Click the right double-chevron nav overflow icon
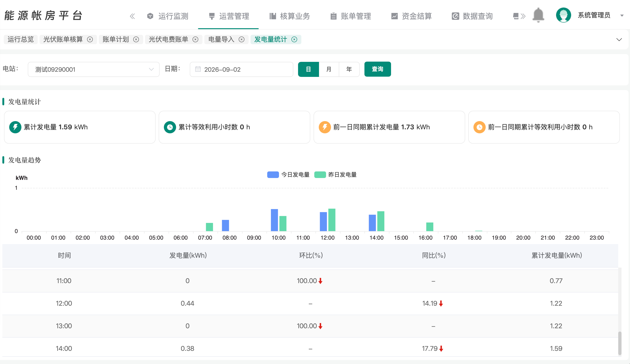The width and height of the screenshot is (630, 364). pyautogui.click(x=523, y=16)
